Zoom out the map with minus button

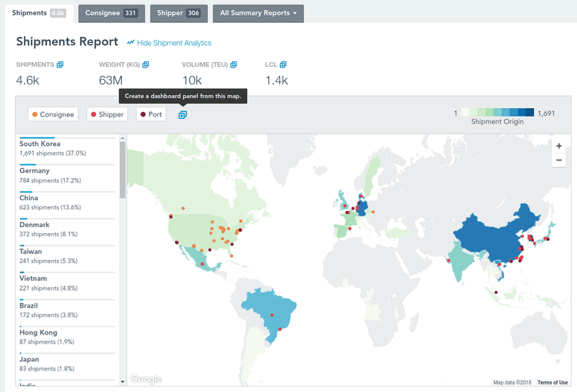point(559,160)
